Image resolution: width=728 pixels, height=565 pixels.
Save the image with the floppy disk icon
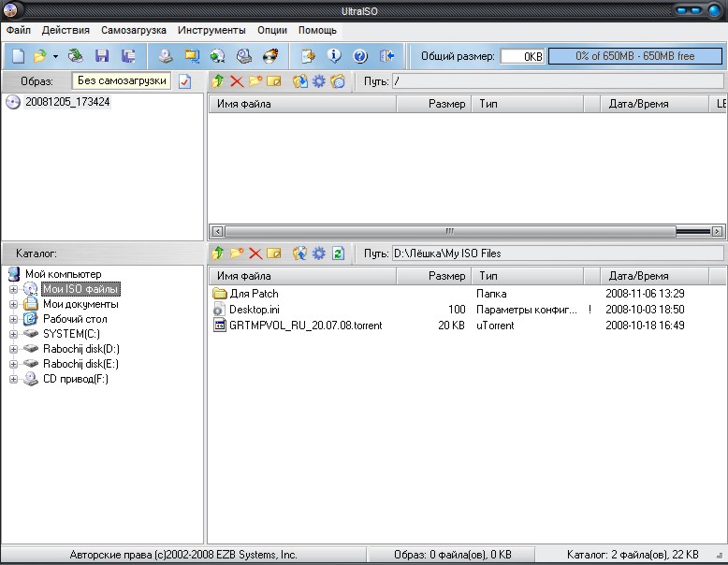pyautogui.click(x=102, y=56)
